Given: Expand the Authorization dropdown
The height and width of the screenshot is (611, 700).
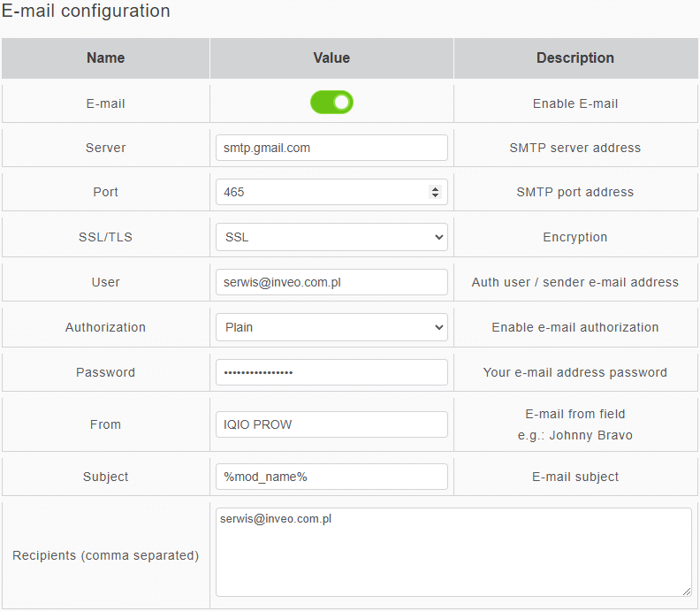Looking at the screenshot, I should [x=331, y=327].
